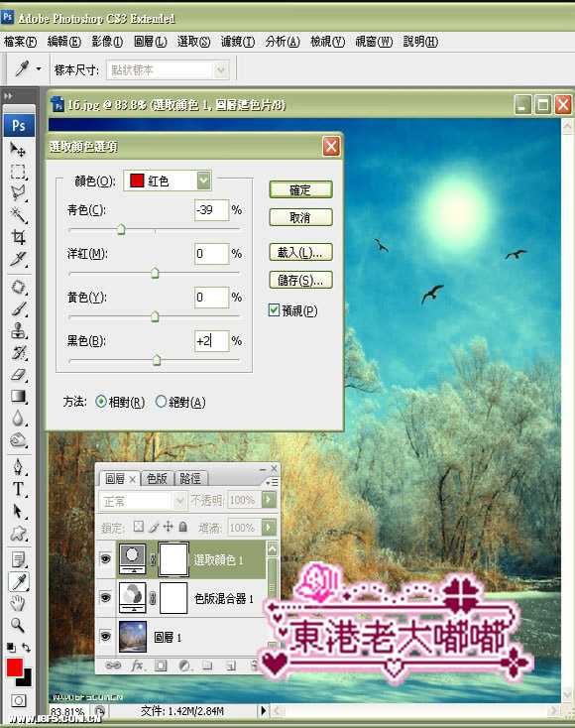Click the 儲存(S)... save button
This screenshot has height=728, width=575.
coord(300,280)
